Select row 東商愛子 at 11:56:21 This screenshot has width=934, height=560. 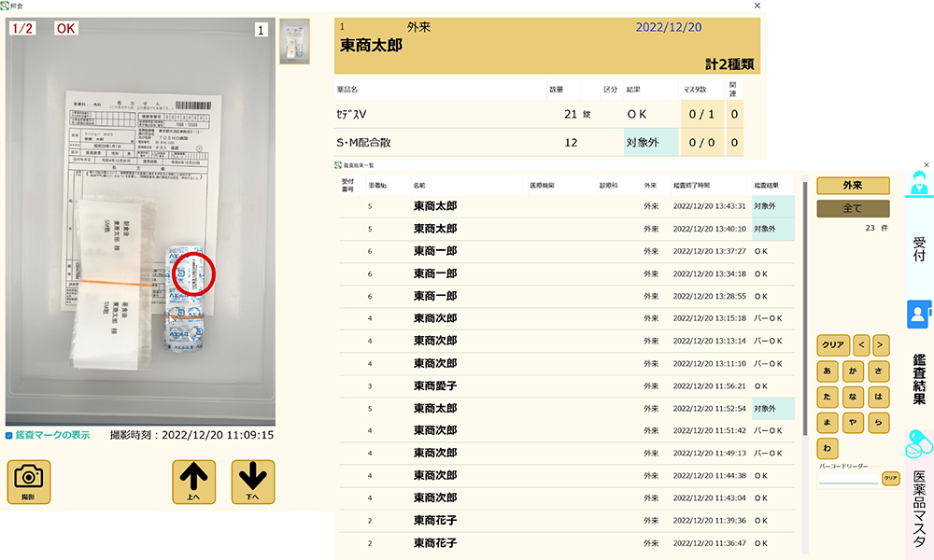coord(567,386)
